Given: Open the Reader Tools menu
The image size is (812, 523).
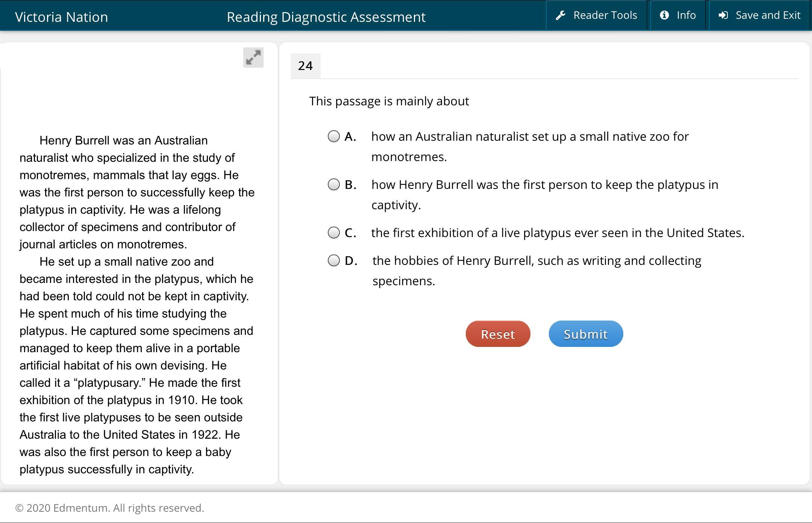Looking at the screenshot, I should (x=605, y=15).
